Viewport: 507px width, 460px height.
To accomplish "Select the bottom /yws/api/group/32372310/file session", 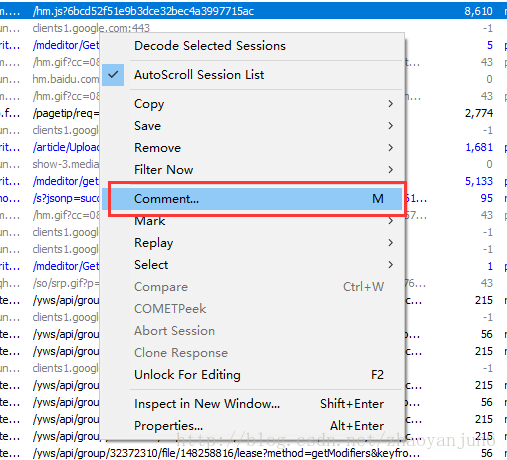I will click(226, 453).
